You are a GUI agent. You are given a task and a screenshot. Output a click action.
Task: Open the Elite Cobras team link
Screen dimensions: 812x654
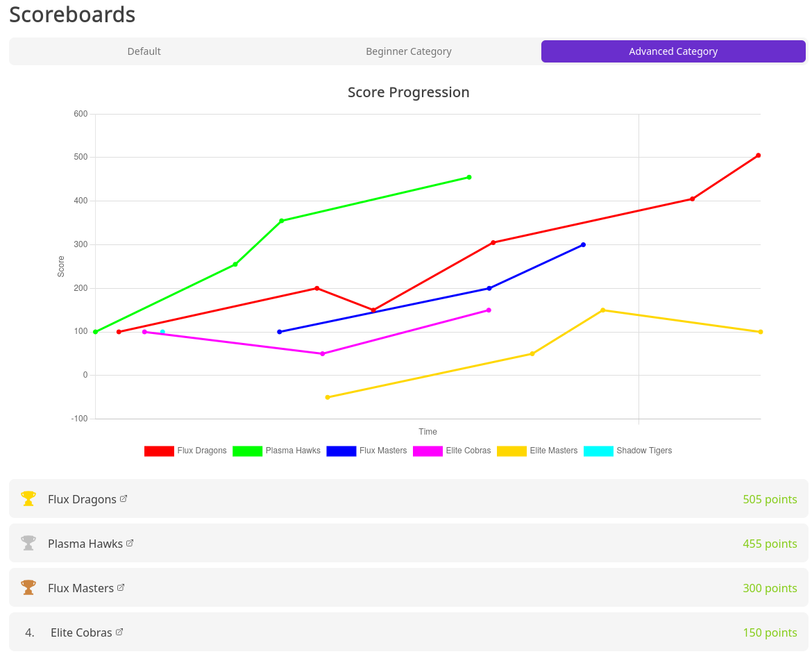point(81,632)
